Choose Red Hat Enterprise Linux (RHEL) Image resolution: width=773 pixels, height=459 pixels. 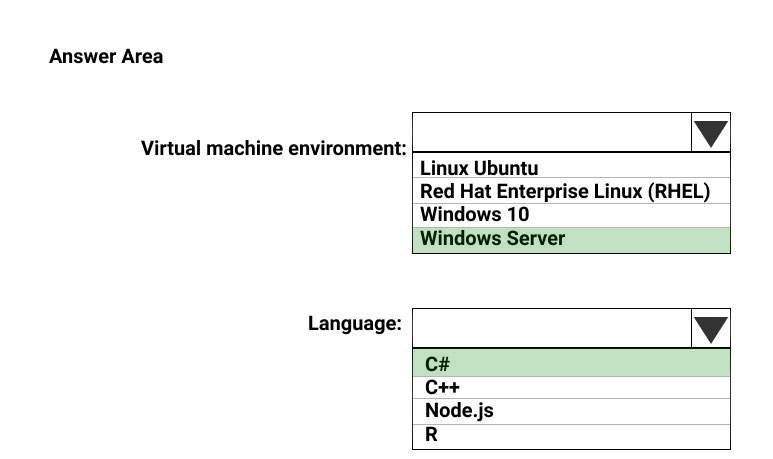click(571, 191)
